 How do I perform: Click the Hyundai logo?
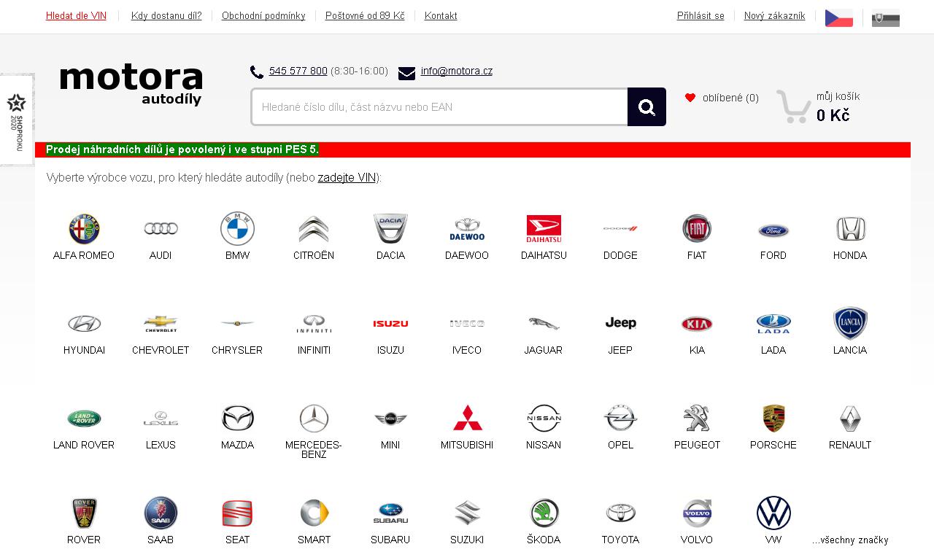pos(84,324)
